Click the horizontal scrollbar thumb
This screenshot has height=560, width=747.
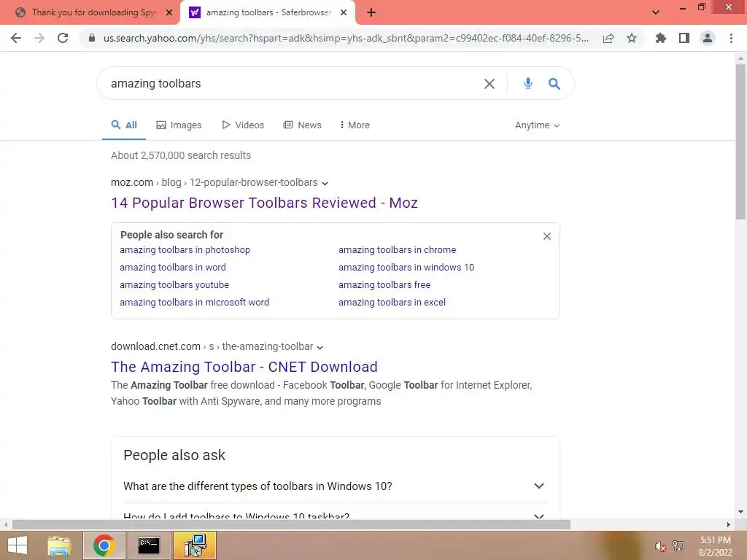pos(291,525)
